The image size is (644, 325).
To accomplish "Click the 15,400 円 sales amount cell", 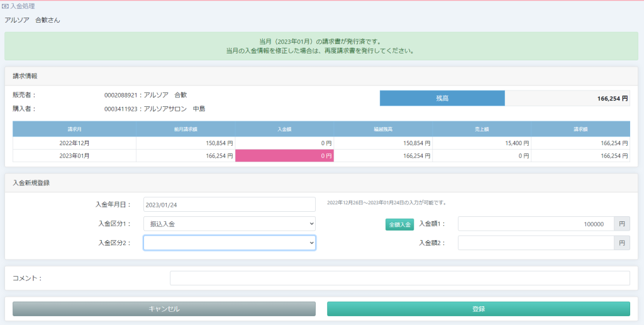I will click(481, 143).
